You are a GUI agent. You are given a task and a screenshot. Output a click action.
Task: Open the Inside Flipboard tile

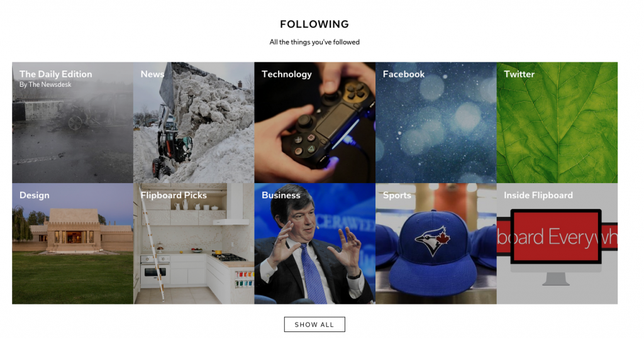(557, 243)
